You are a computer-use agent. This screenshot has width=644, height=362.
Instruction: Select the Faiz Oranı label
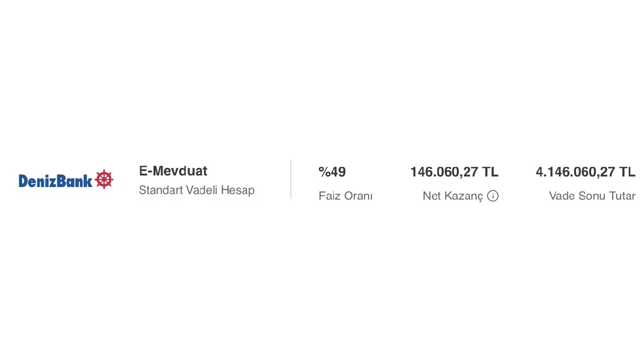346,196
